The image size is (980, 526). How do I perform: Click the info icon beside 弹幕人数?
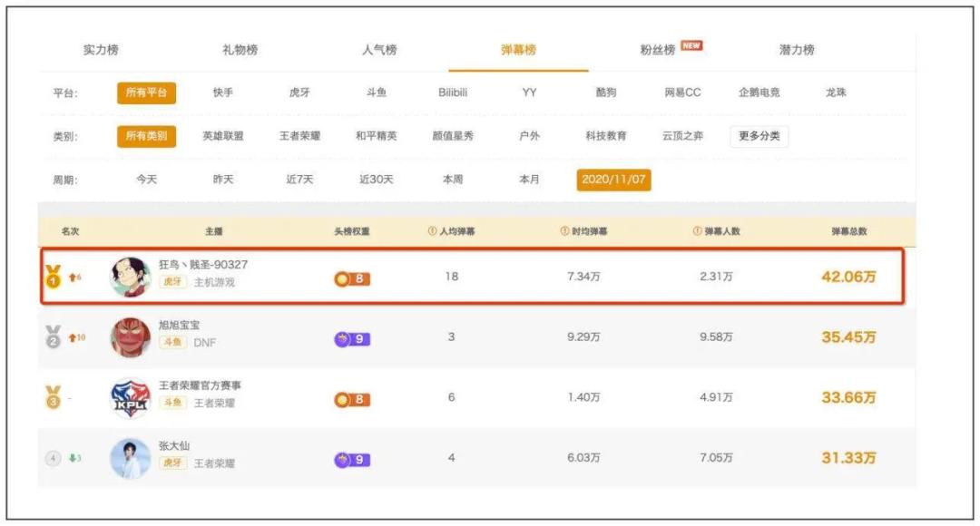[697, 231]
